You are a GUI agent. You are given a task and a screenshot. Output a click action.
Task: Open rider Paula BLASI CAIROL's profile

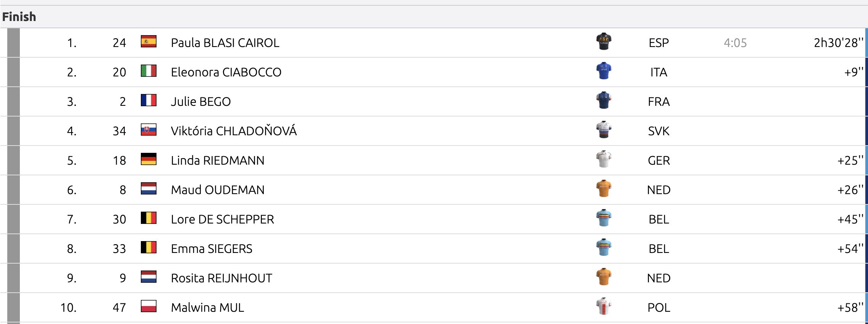(x=225, y=43)
